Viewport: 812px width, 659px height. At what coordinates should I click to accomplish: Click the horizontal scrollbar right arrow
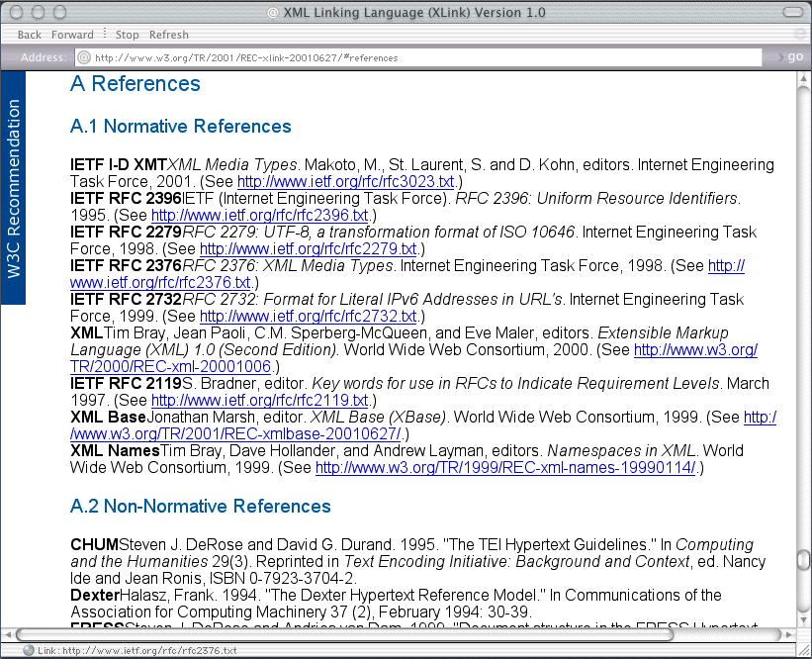[787, 633]
